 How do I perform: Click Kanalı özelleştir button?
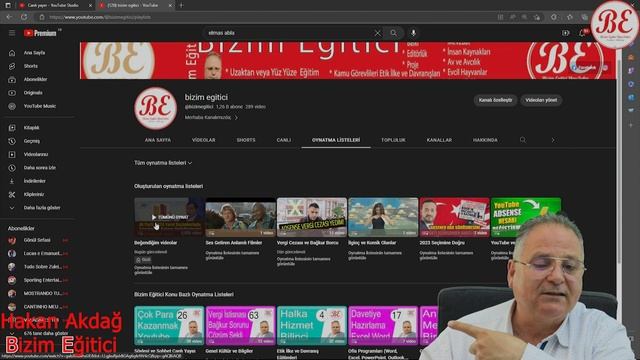click(495, 100)
